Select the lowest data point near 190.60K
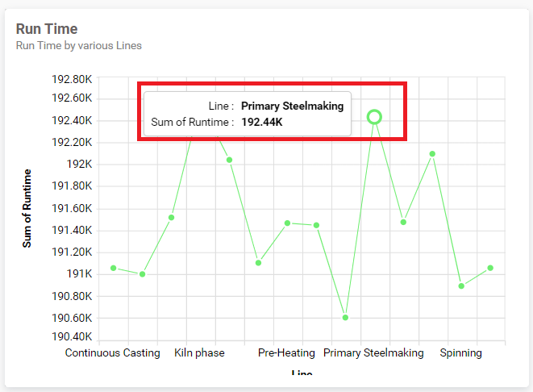Image resolution: width=533 pixels, height=392 pixels. click(x=345, y=318)
